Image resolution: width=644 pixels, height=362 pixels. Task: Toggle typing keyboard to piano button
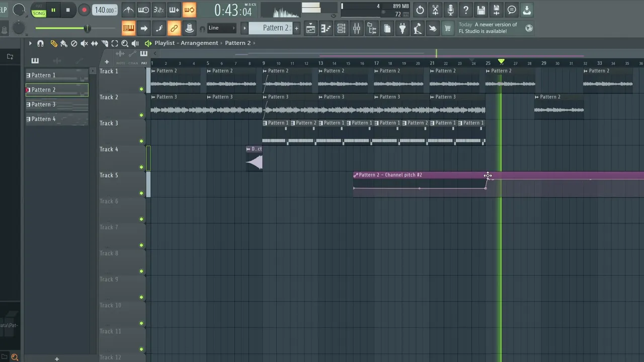[128, 28]
